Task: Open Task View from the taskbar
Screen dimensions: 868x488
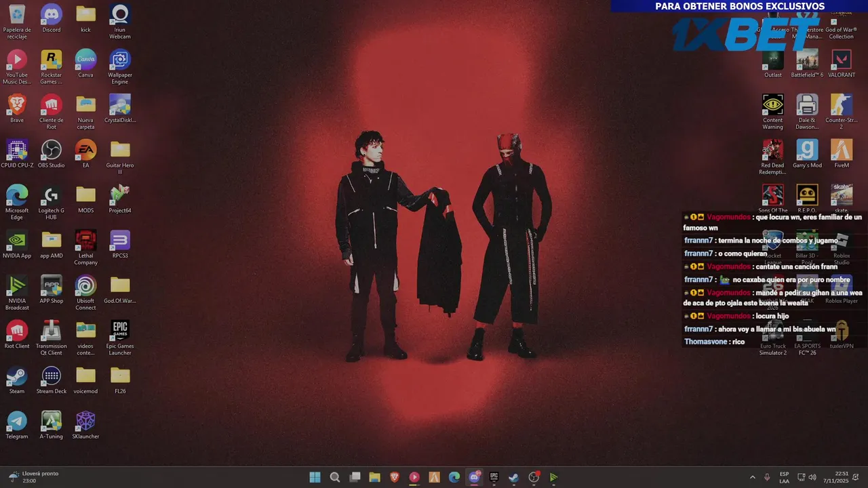Action: coord(355,477)
